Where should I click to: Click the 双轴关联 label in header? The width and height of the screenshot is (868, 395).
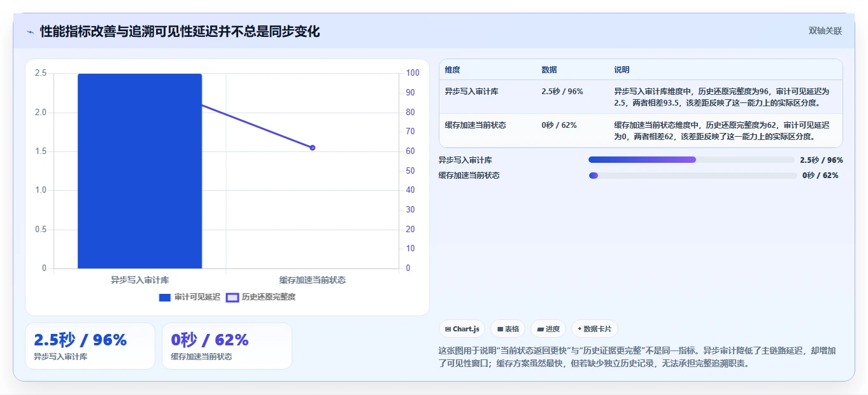pos(825,31)
